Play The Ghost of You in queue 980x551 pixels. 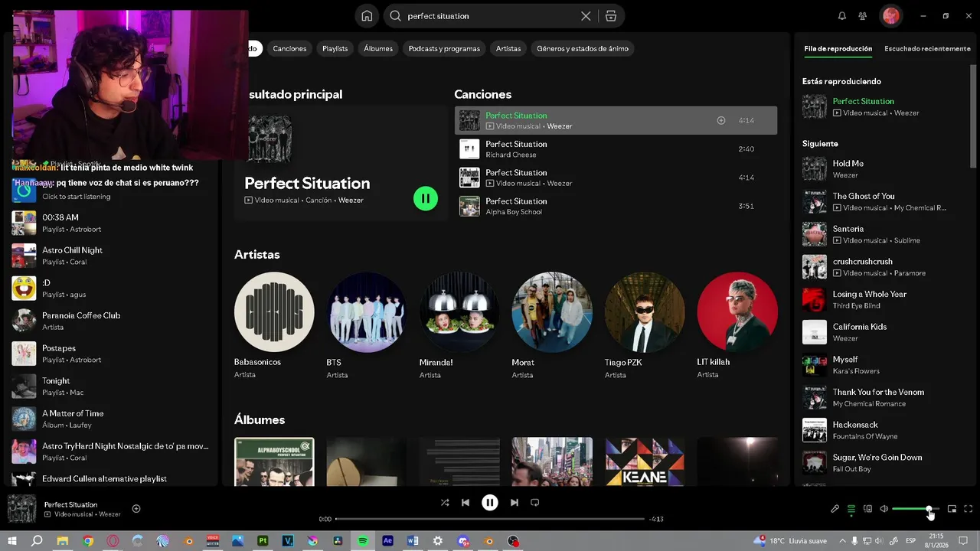click(884, 202)
